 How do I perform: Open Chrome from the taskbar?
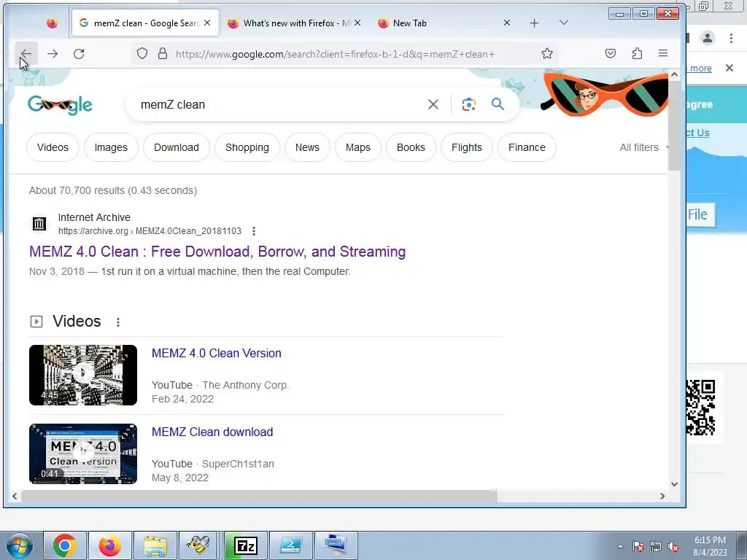64,545
